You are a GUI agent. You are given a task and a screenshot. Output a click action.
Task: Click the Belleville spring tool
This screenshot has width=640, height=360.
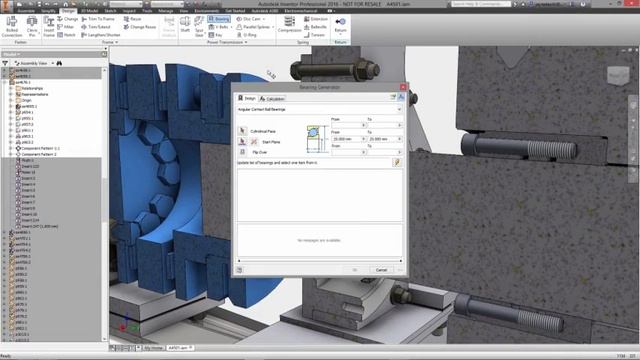coord(316,27)
